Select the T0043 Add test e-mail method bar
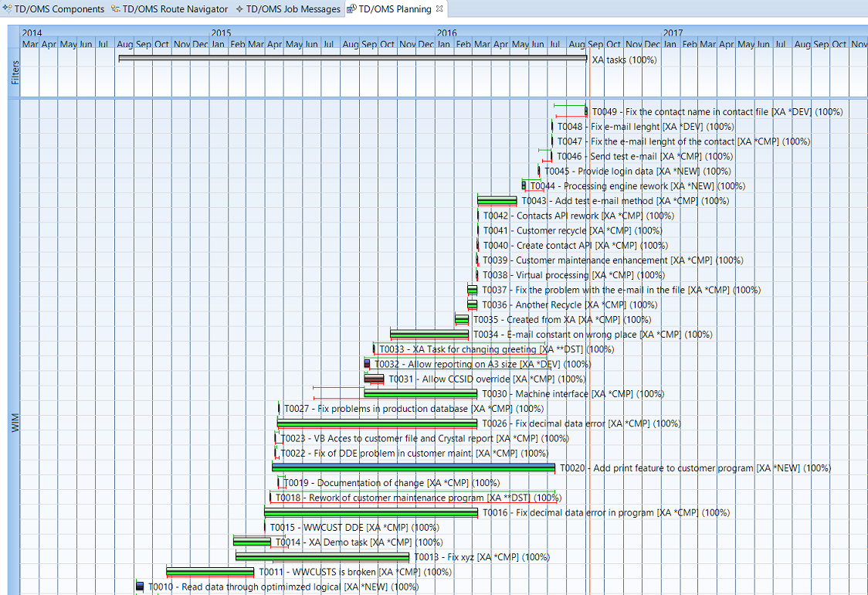 497,201
